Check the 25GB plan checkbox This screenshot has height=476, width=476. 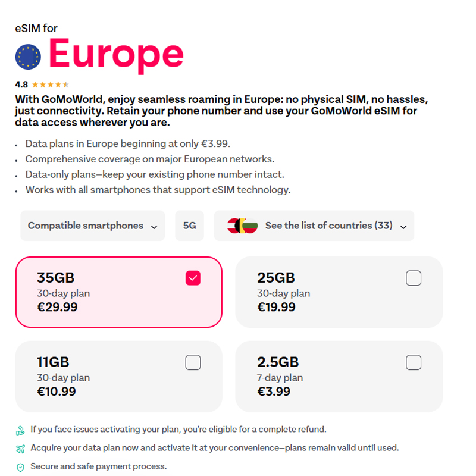tap(413, 278)
